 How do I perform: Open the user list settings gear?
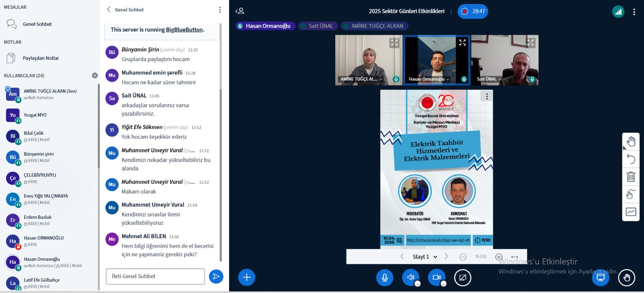pyautogui.click(x=95, y=75)
